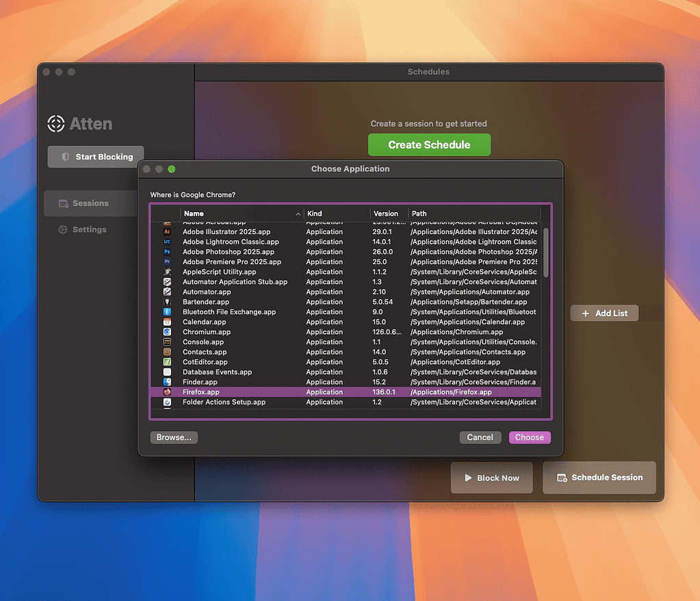Click the Browse... button
Image resolution: width=700 pixels, height=601 pixels.
(174, 437)
